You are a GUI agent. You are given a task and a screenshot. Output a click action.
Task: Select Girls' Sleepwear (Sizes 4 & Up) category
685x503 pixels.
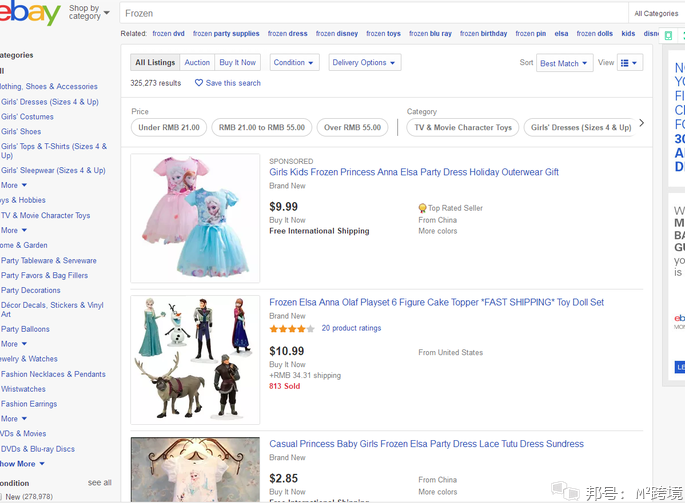(53, 170)
